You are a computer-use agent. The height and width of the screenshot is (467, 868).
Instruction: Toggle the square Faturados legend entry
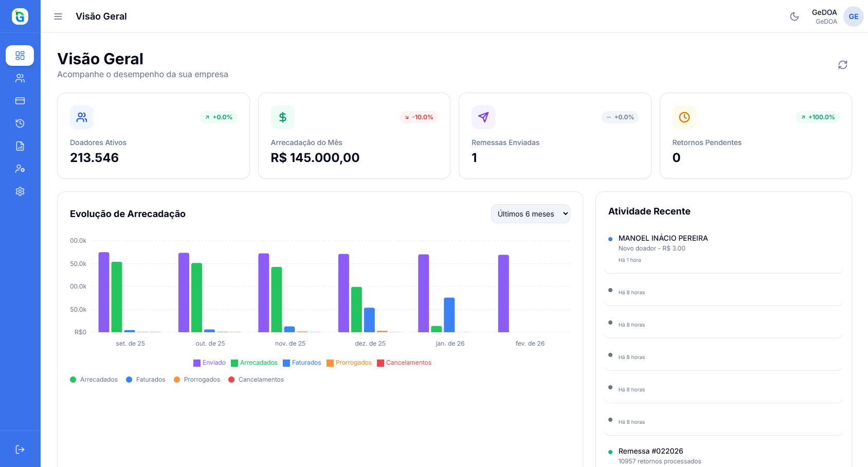point(302,363)
